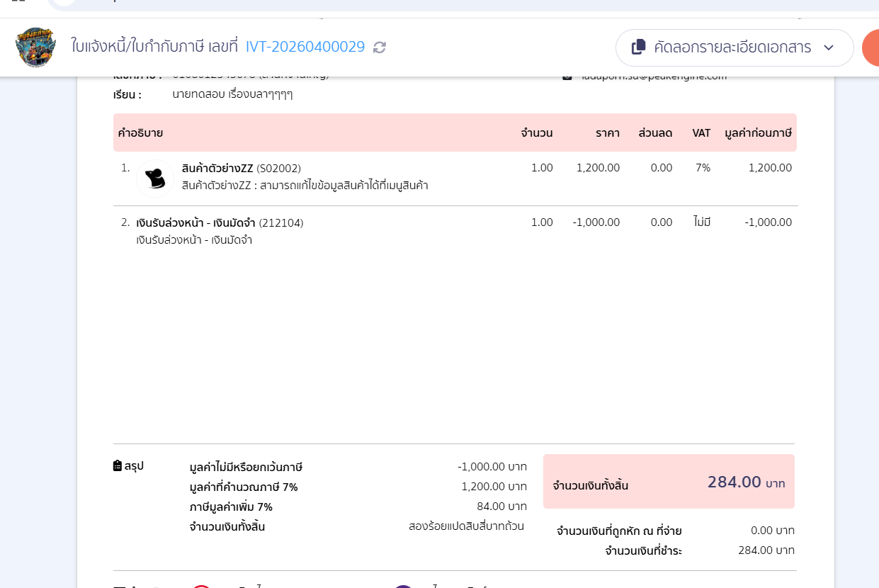Expand the copy document details chevron
The width and height of the screenshot is (879, 588).
click(x=829, y=47)
